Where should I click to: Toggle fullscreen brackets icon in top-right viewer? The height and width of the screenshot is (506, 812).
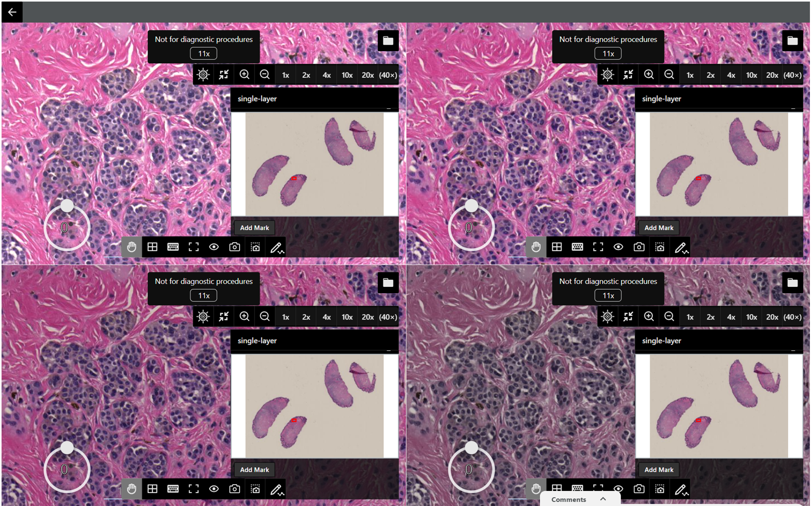click(x=598, y=247)
